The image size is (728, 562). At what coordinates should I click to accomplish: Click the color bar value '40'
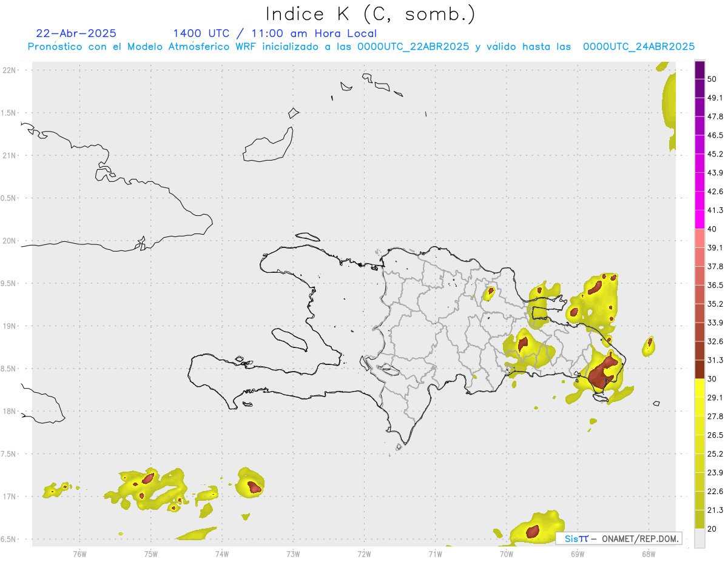click(x=712, y=229)
